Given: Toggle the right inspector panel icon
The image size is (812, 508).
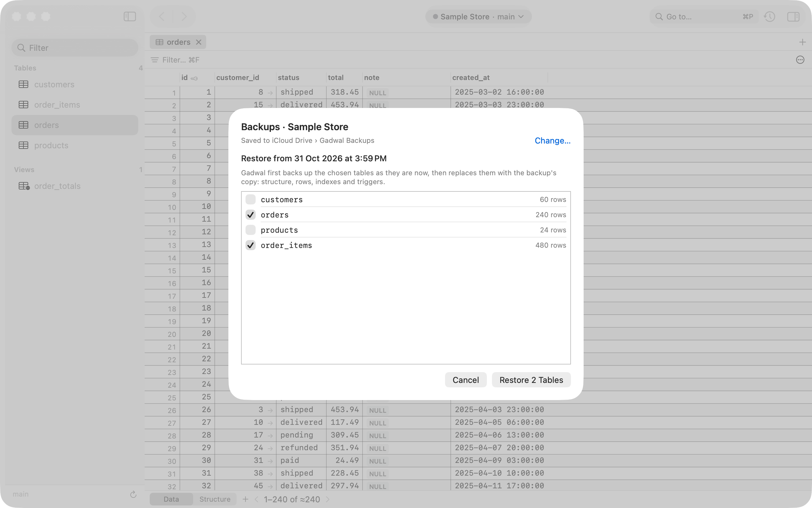Looking at the screenshot, I should tap(793, 17).
